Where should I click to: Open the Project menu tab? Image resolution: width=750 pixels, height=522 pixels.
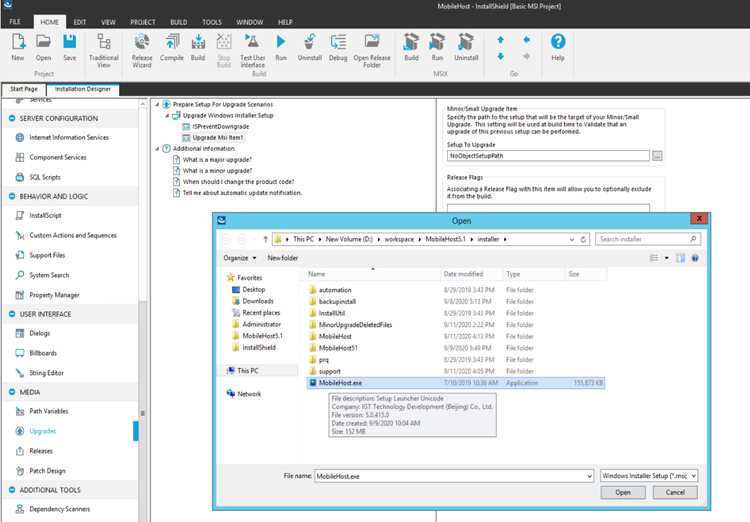pyautogui.click(x=143, y=22)
